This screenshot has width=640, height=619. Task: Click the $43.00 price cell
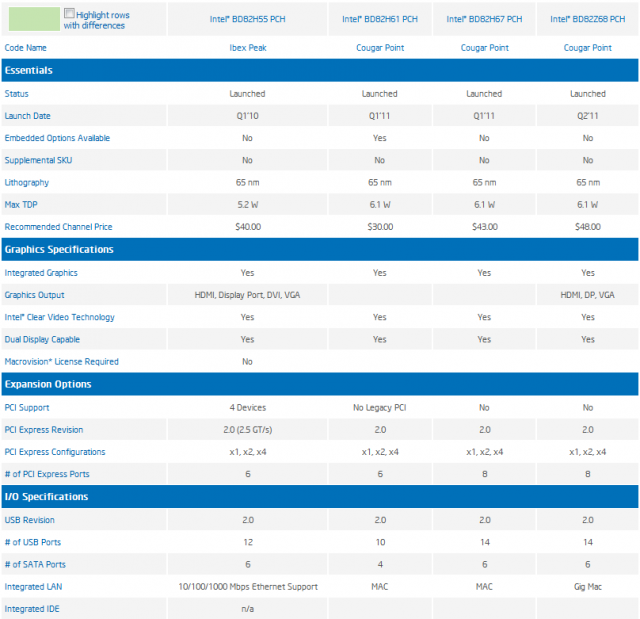click(484, 227)
